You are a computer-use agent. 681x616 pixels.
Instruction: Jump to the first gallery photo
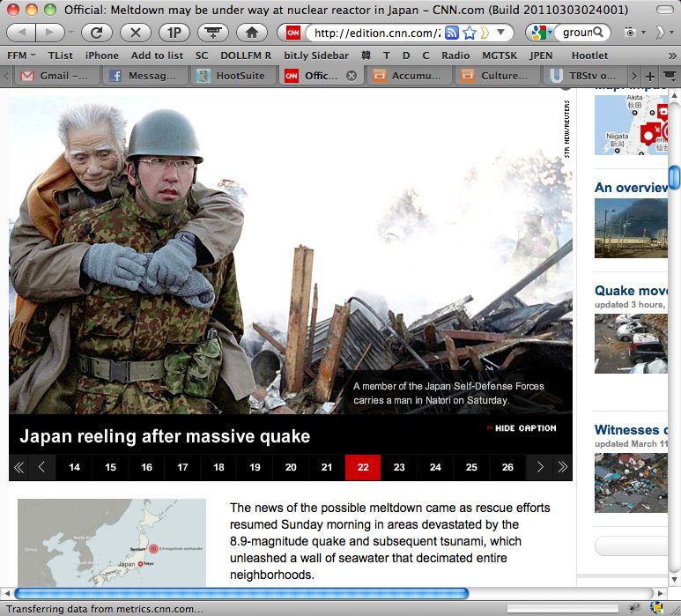19,467
